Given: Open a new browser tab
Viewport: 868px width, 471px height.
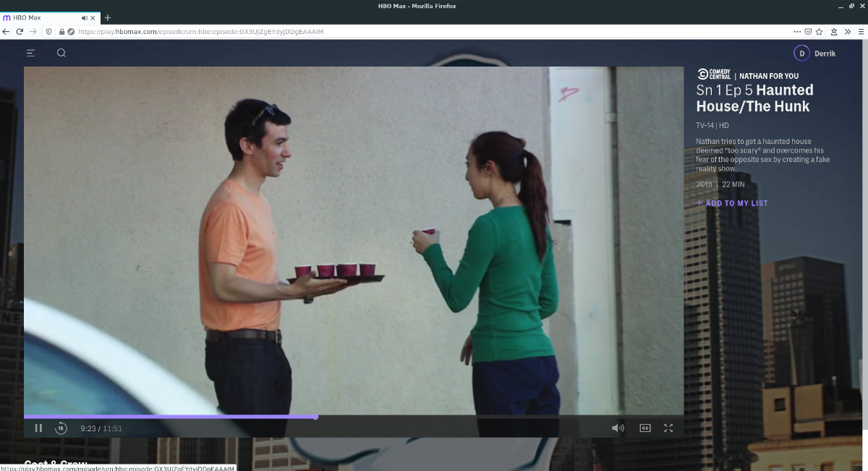Looking at the screenshot, I should tap(108, 17).
